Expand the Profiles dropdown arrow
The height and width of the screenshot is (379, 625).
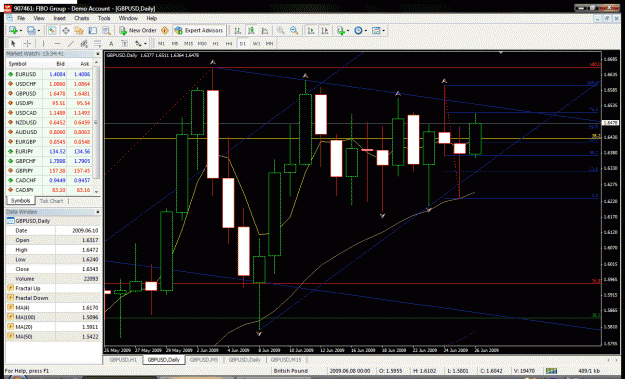click(x=38, y=31)
